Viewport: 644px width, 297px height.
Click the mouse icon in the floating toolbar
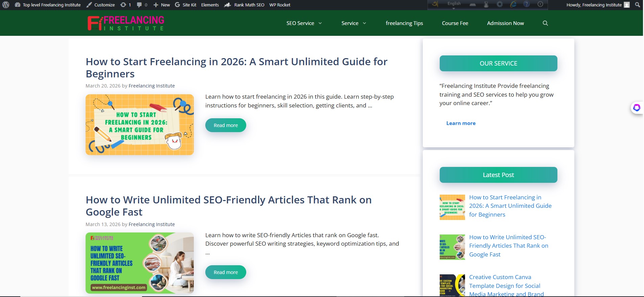pos(486,4)
